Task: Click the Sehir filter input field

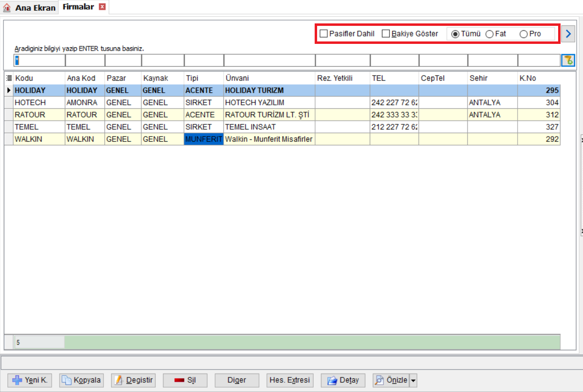Action: (x=493, y=60)
